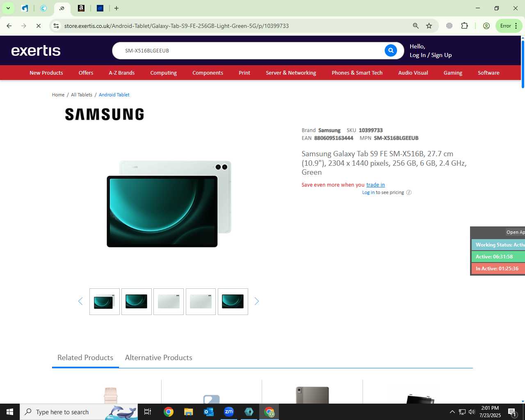Click the Log In / Sign Up link
This screenshot has width=525, height=420.
431,55
